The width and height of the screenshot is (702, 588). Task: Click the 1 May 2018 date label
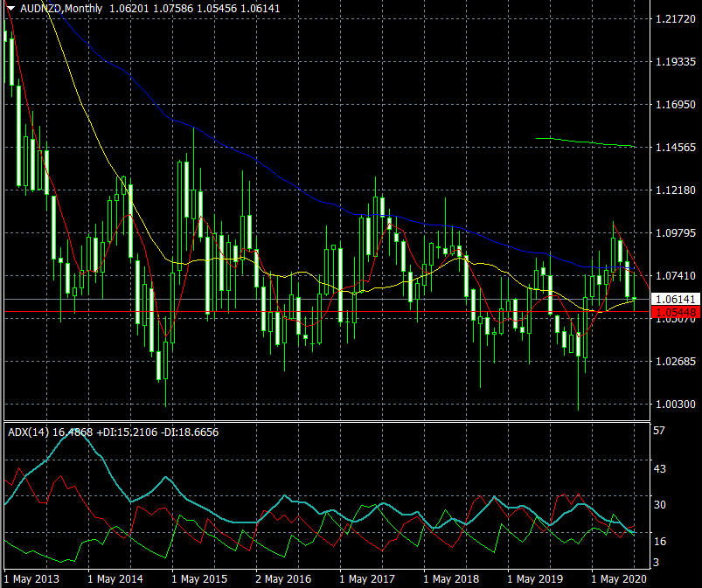coord(451,579)
